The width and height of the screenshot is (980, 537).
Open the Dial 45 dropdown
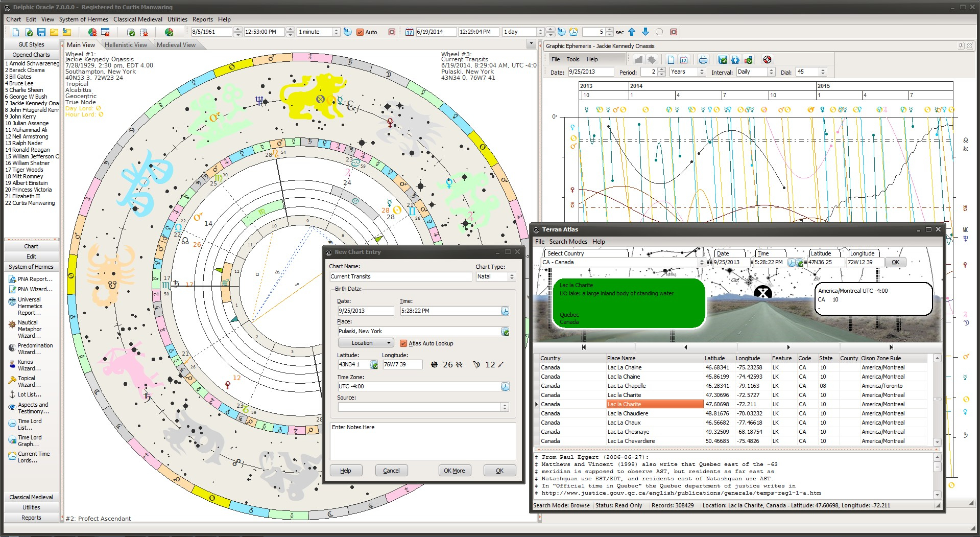pyautogui.click(x=823, y=72)
